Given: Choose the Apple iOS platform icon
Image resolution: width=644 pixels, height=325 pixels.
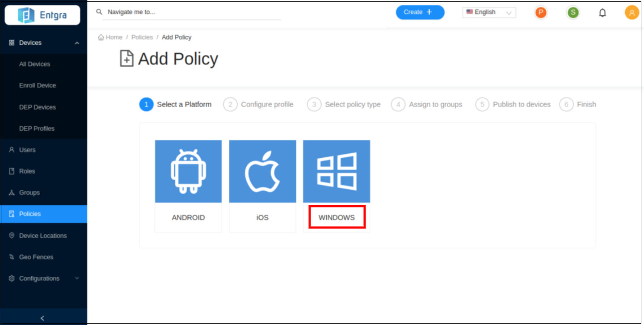Looking at the screenshot, I should (x=262, y=172).
